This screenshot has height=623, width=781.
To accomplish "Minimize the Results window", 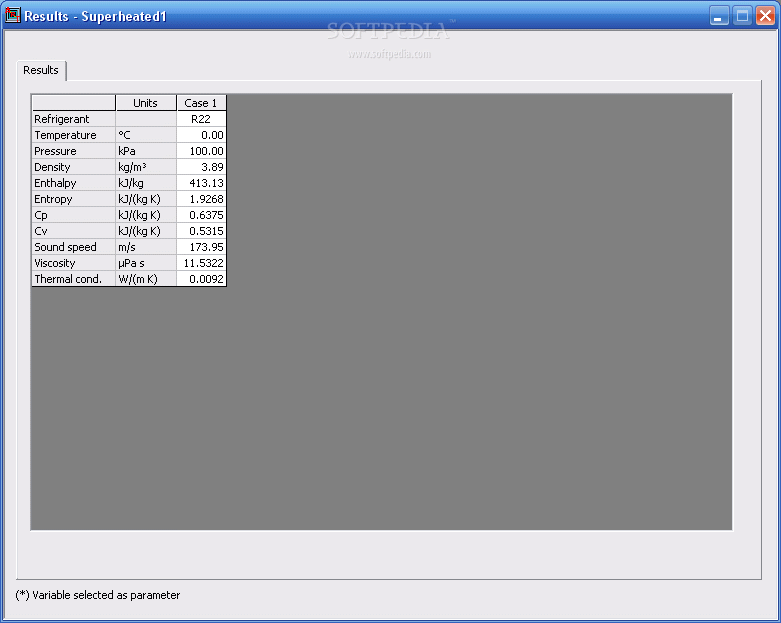I will (x=719, y=16).
